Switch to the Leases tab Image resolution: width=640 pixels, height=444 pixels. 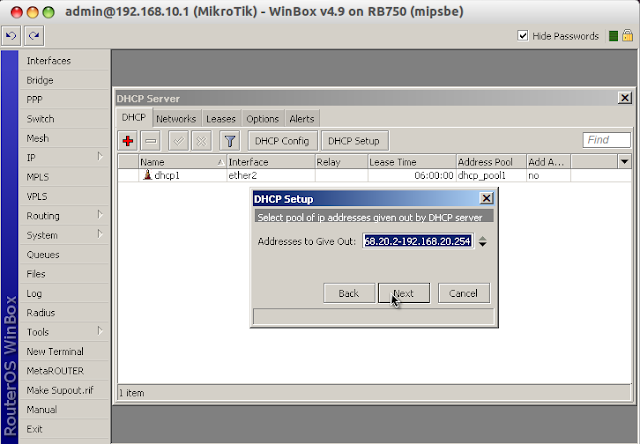click(x=221, y=119)
